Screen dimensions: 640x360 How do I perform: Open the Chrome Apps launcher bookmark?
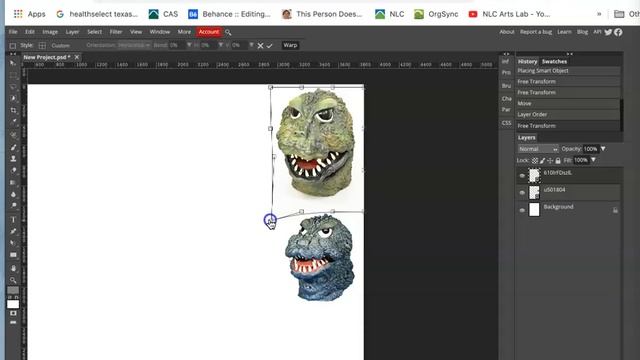click(x=29, y=14)
